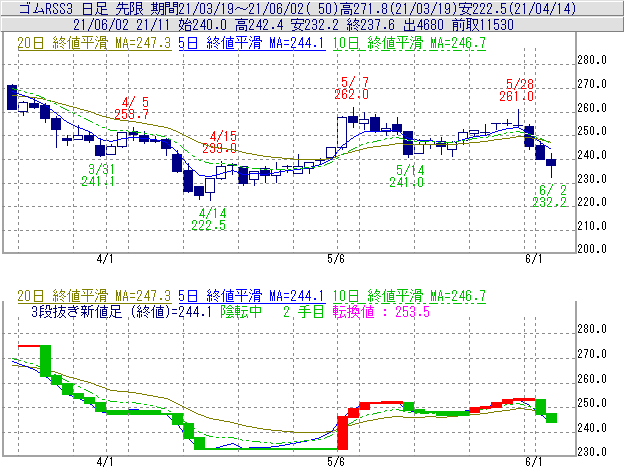624x473 pixels.
Task: Click the 5/7 262.0 high annotation
Action: [x=352, y=88]
